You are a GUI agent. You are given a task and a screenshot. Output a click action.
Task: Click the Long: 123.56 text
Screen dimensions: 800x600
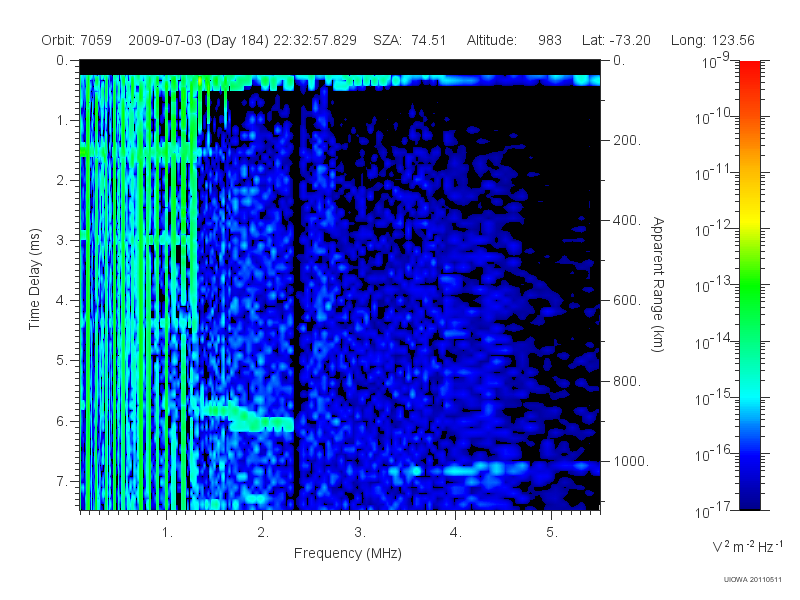[712, 40]
